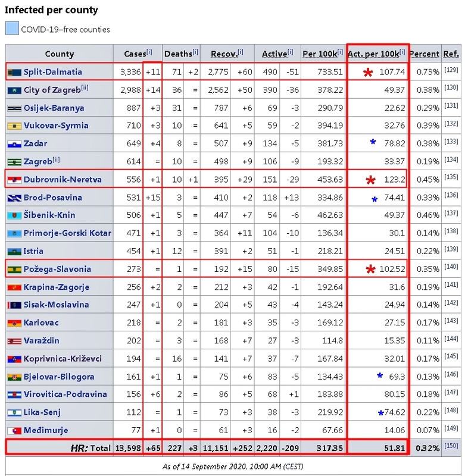Click the Karlovac county flag icon
This screenshot has width=465, height=476.
(x=14, y=323)
